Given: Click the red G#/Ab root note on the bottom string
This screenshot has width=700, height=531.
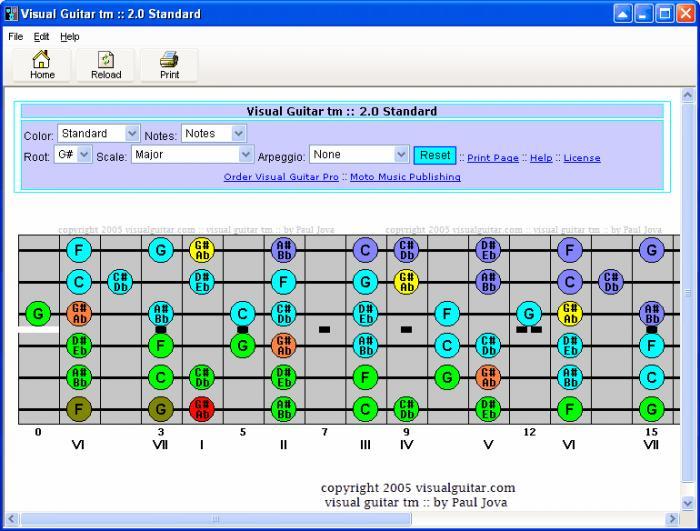Looking at the screenshot, I should [x=202, y=409].
